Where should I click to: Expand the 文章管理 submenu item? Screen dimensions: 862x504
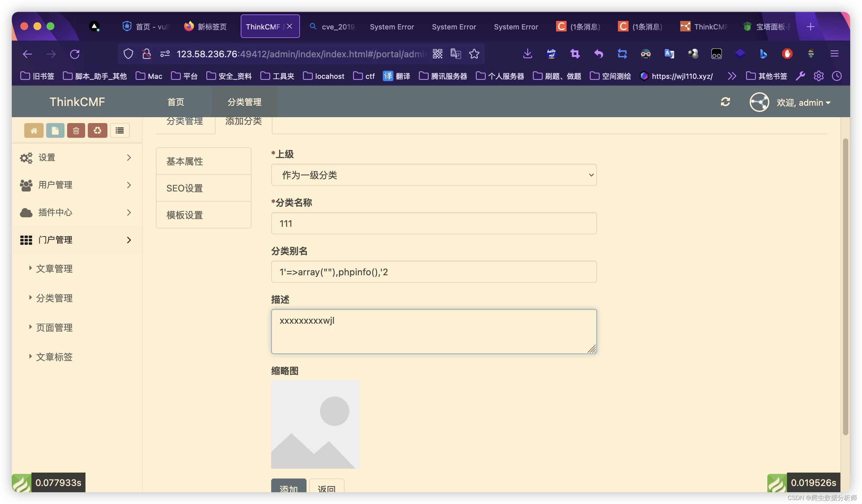click(54, 268)
